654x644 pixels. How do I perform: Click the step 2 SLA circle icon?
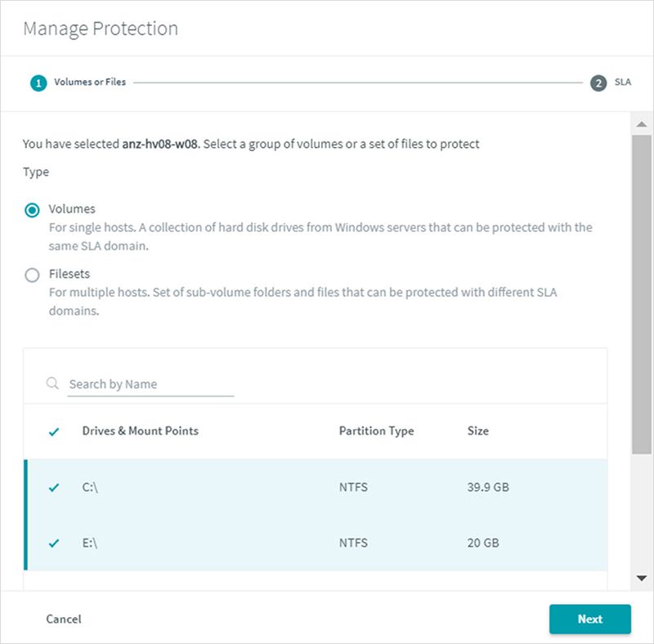coord(598,83)
